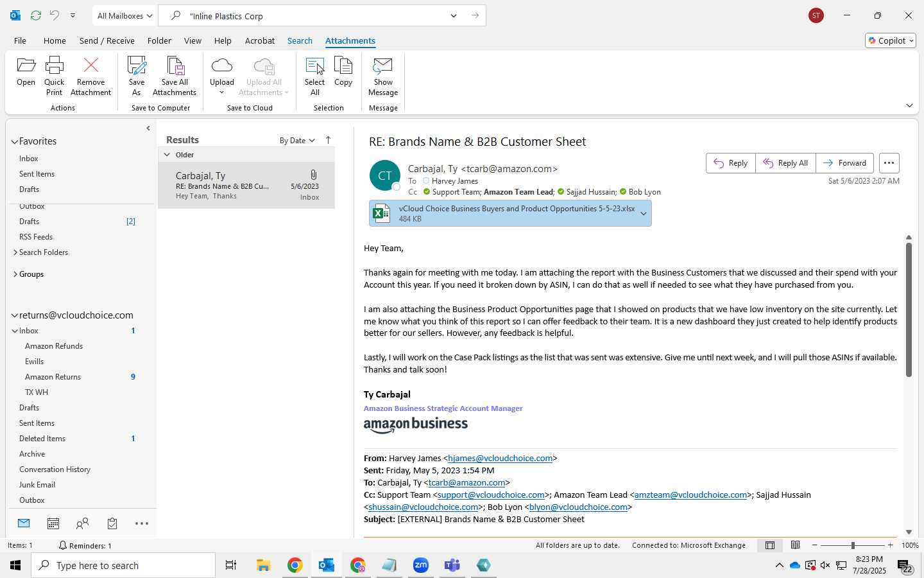Screen dimensions: 924x578
Task: Open the Copilot button
Action: point(891,40)
